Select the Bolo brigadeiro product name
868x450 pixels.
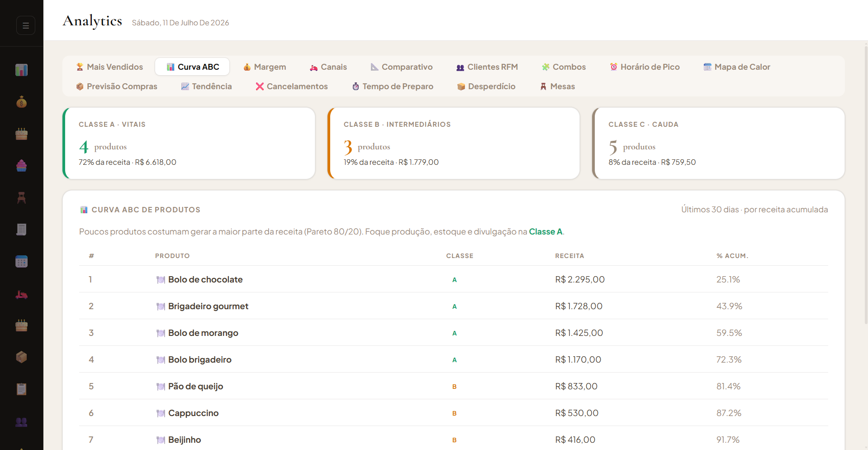(200, 360)
